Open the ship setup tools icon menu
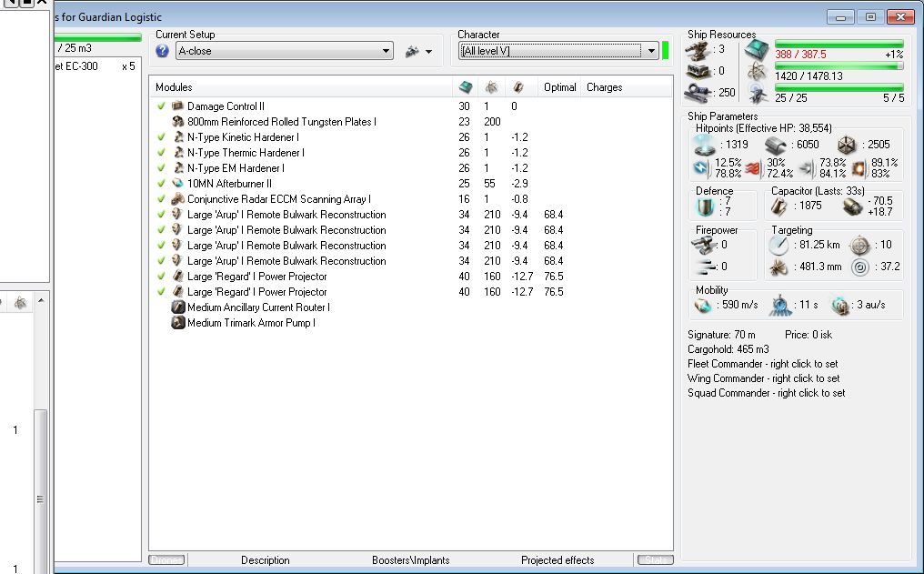The height and width of the screenshot is (574, 924). 412,52
